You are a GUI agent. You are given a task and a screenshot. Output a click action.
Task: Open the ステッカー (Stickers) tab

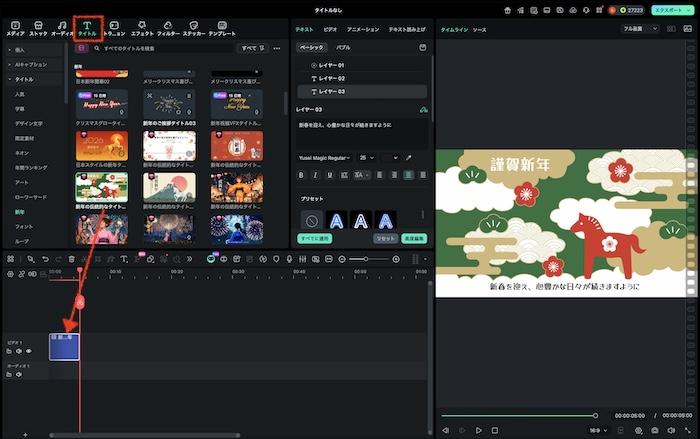pyautogui.click(x=194, y=29)
